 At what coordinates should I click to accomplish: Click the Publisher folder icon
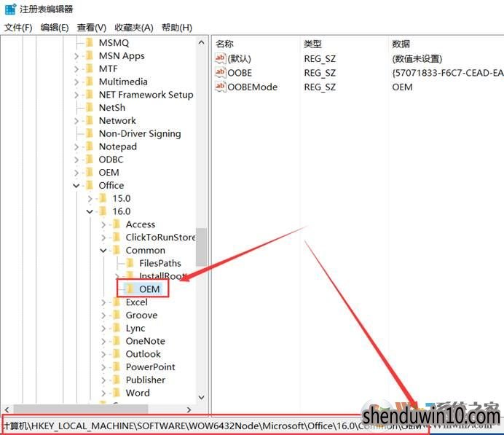(x=117, y=380)
